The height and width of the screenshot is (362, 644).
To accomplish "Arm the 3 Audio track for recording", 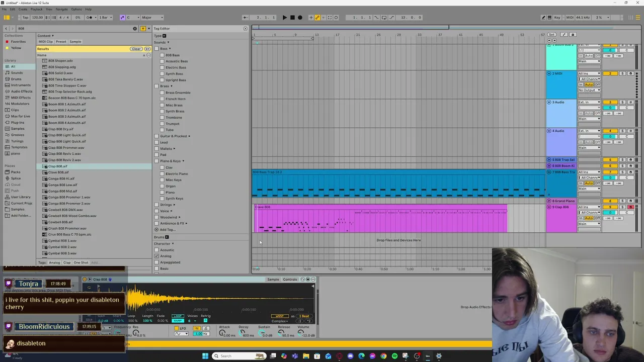I will pos(630,103).
